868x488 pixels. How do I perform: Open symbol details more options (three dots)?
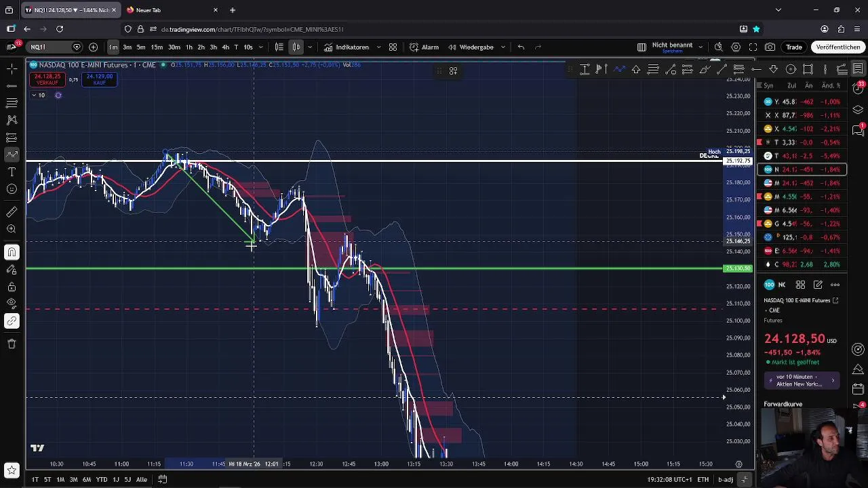[835, 285]
